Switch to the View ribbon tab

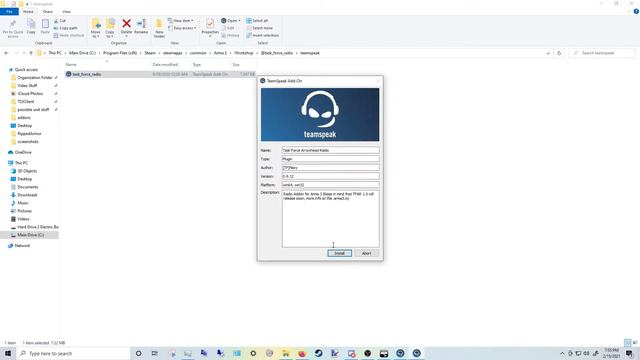point(66,11)
